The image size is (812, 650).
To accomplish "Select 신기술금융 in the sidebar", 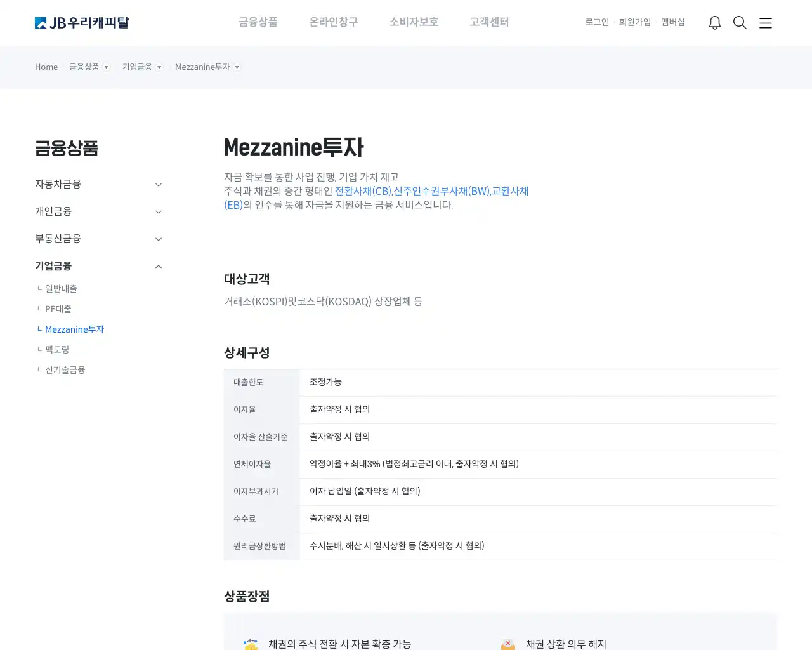I will coord(65,370).
